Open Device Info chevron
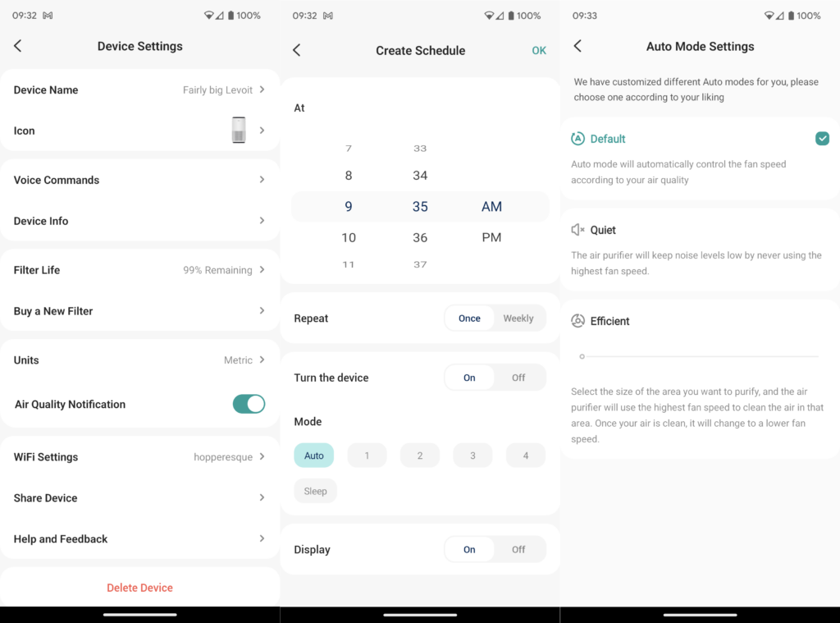The height and width of the screenshot is (623, 840). coord(262,220)
